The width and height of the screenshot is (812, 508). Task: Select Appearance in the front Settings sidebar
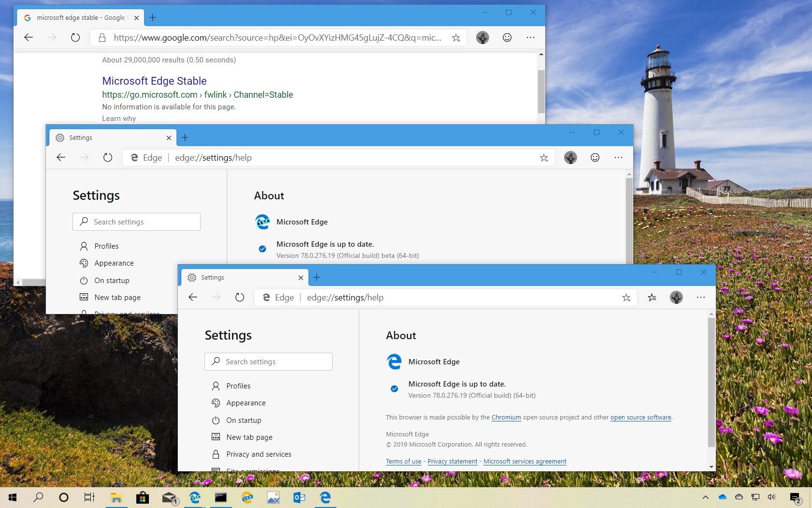pyautogui.click(x=246, y=403)
